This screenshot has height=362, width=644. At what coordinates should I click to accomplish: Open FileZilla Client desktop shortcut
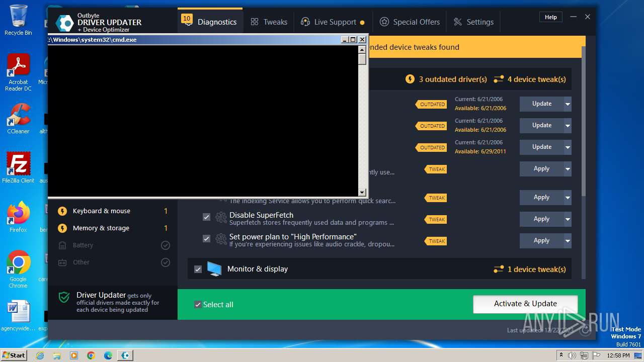tap(18, 167)
